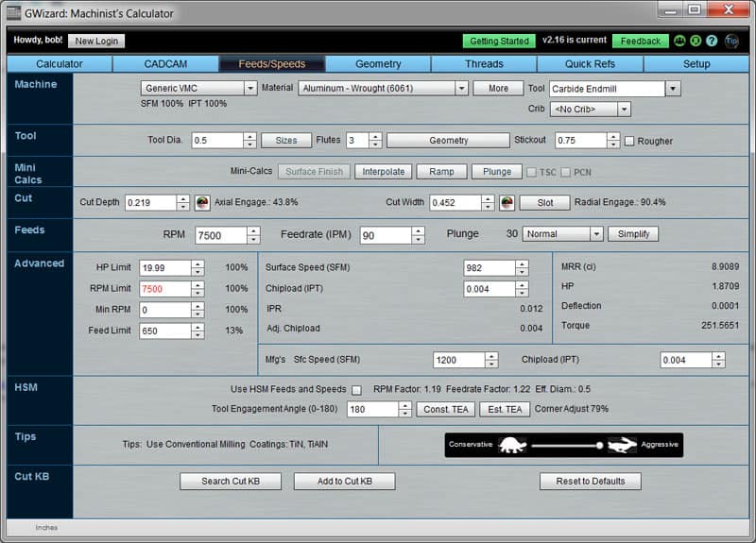The width and height of the screenshot is (756, 543).
Task: Click the Mfg's Chipload (IPT) input field
Action: coord(686,360)
